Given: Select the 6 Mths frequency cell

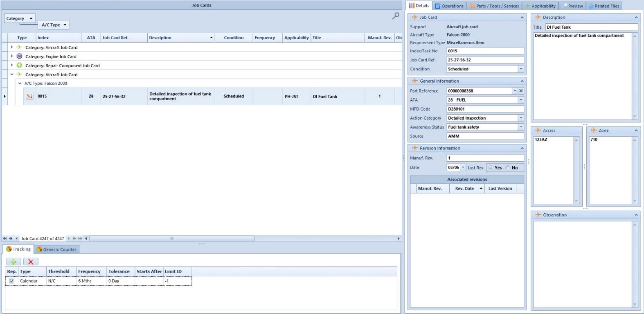Looking at the screenshot, I should pyautogui.click(x=91, y=281).
